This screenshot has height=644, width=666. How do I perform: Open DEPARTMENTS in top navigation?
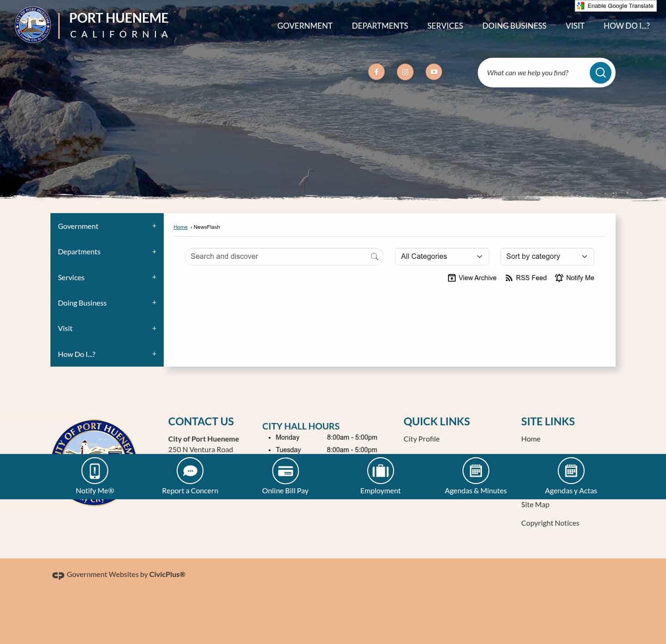380,26
